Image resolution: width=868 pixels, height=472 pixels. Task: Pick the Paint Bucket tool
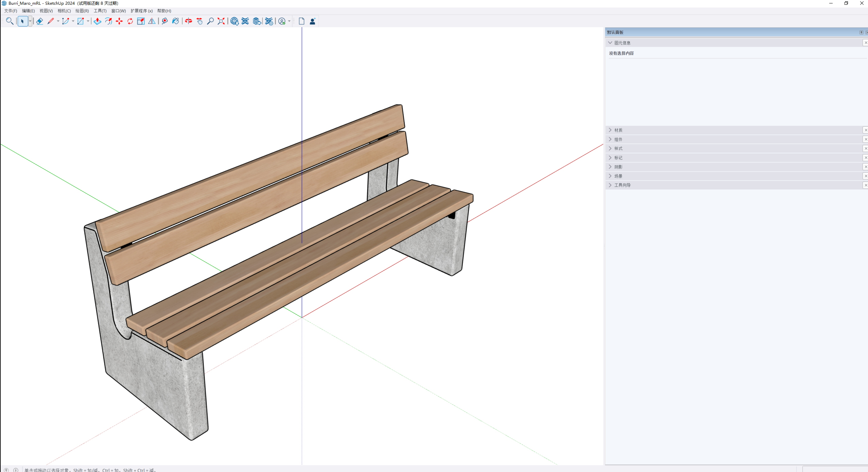pos(176,21)
